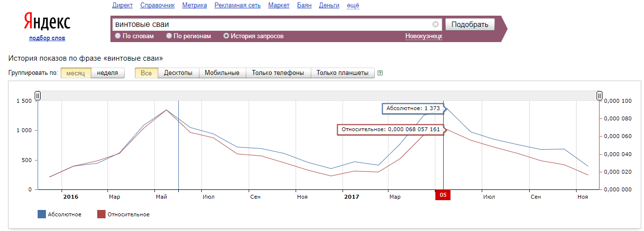Switch to the Десктопы tab
The image size is (644, 231).
(178, 73)
